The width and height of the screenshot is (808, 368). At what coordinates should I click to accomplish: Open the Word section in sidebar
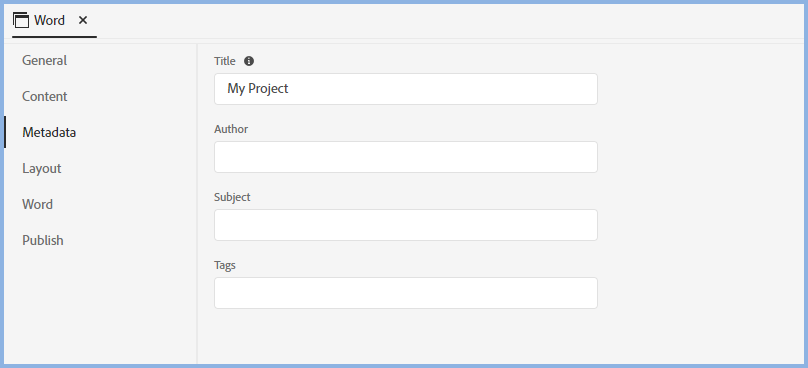[x=38, y=205]
